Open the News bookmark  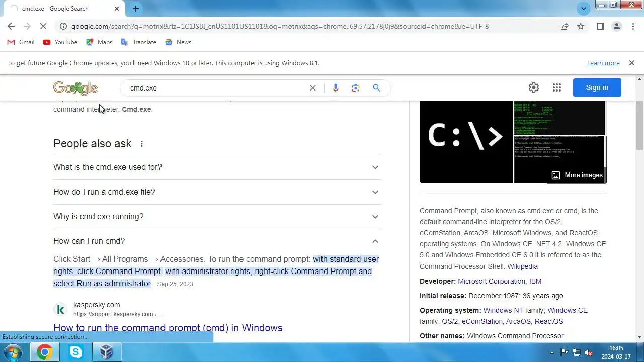coord(178,42)
